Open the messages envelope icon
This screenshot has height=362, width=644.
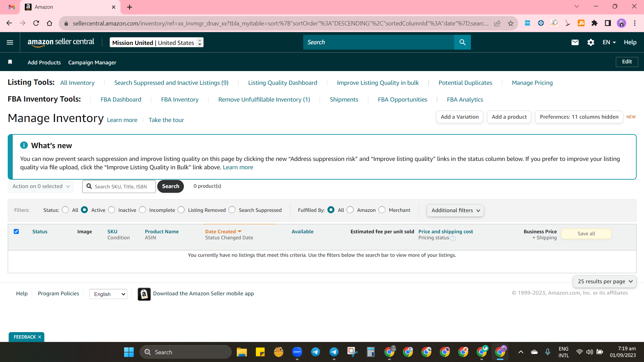575,42
